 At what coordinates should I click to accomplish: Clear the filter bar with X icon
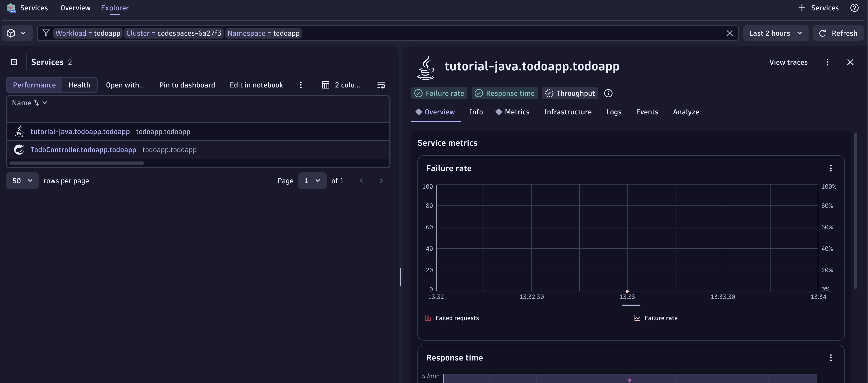pos(729,33)
